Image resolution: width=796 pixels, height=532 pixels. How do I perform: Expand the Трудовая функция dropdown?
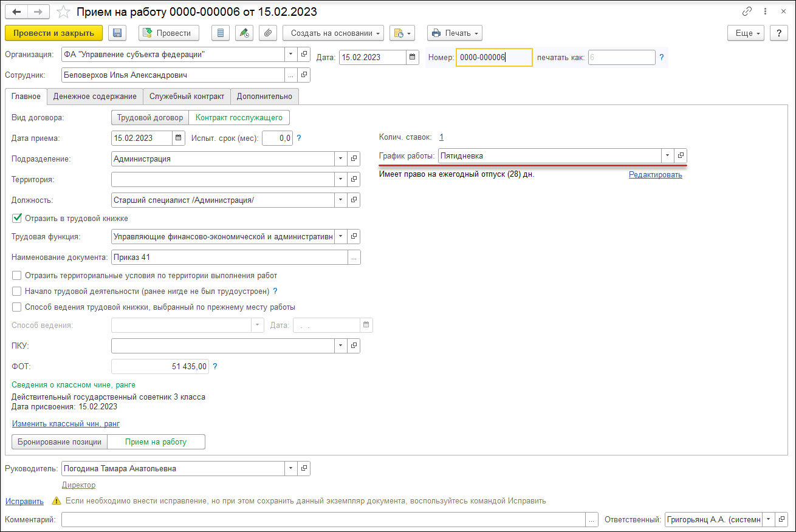(x=340, y=236)
